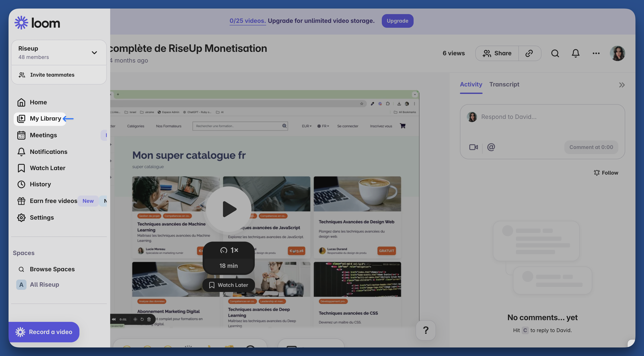
Task: Switch to the Transcript tab
Action: pyautogui.click(x=504, y=85)
